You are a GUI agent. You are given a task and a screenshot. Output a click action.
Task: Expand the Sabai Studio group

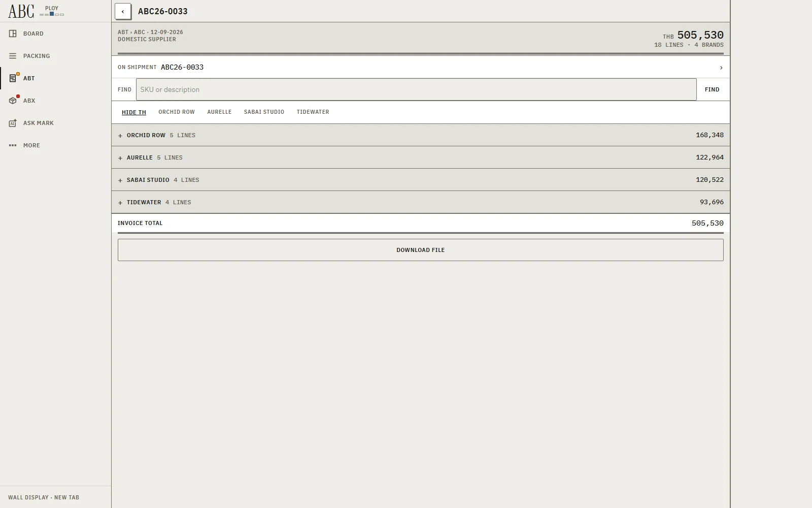(x=421, y=180)
